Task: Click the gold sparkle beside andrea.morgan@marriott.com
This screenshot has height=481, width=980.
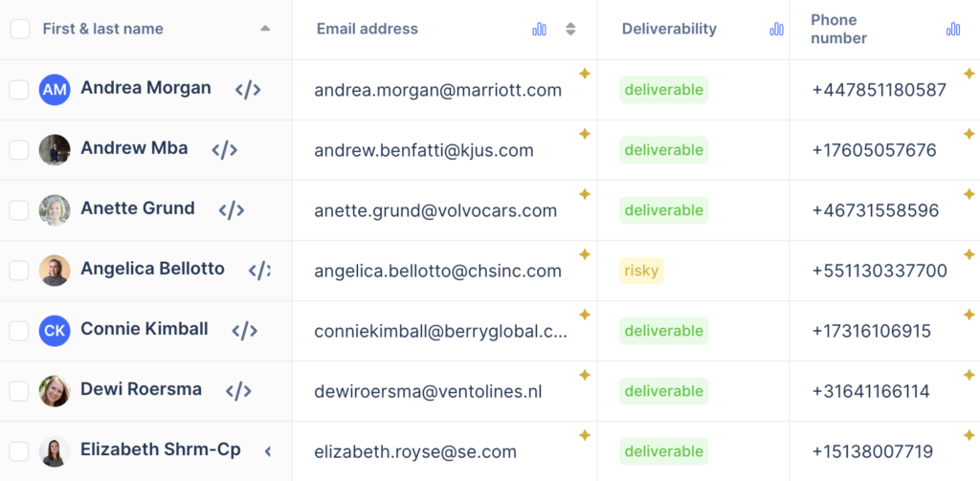Action: pyautogui.click(x=584, y=74)
